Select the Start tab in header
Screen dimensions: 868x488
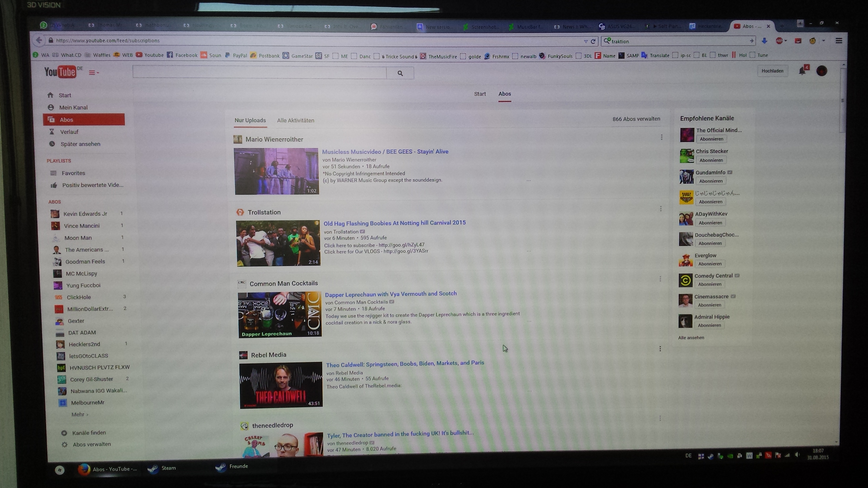(480, 94)
